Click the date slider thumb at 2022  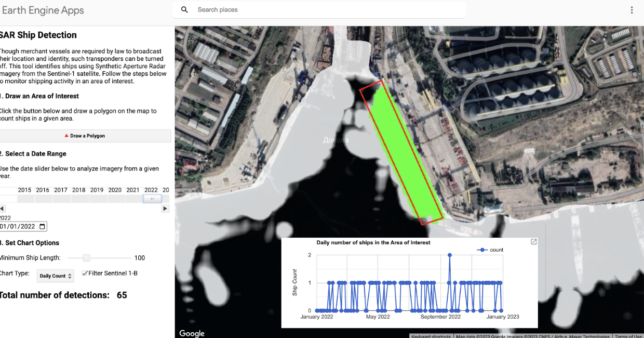[152, 199]
